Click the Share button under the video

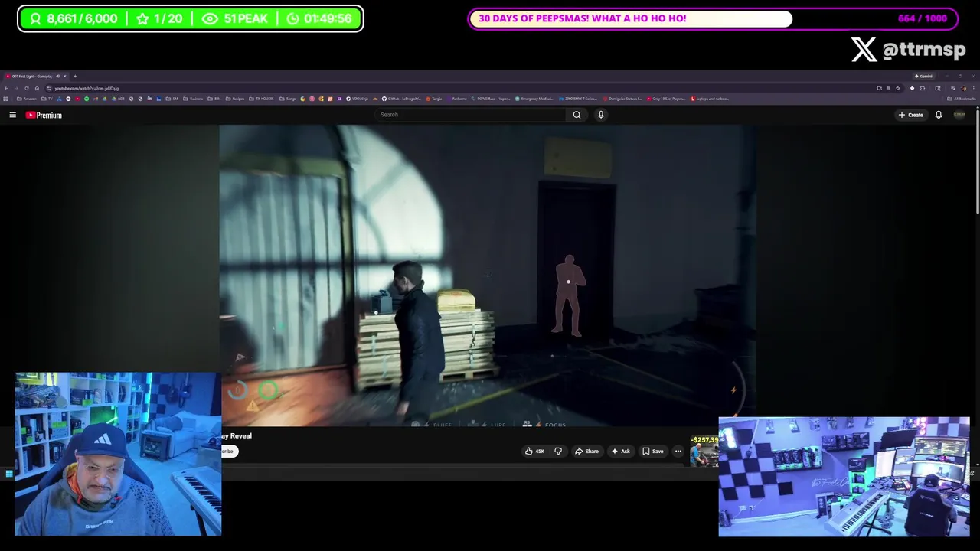click(x=586, y=451)
